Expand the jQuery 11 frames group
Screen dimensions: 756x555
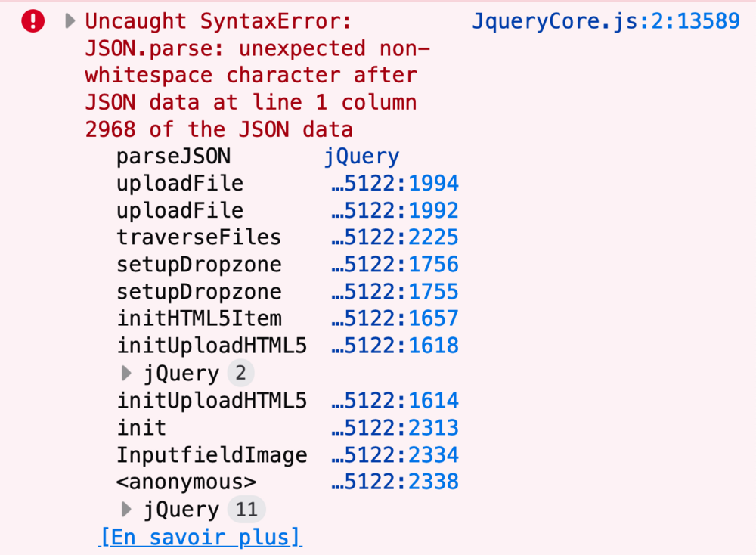(126, 510)
